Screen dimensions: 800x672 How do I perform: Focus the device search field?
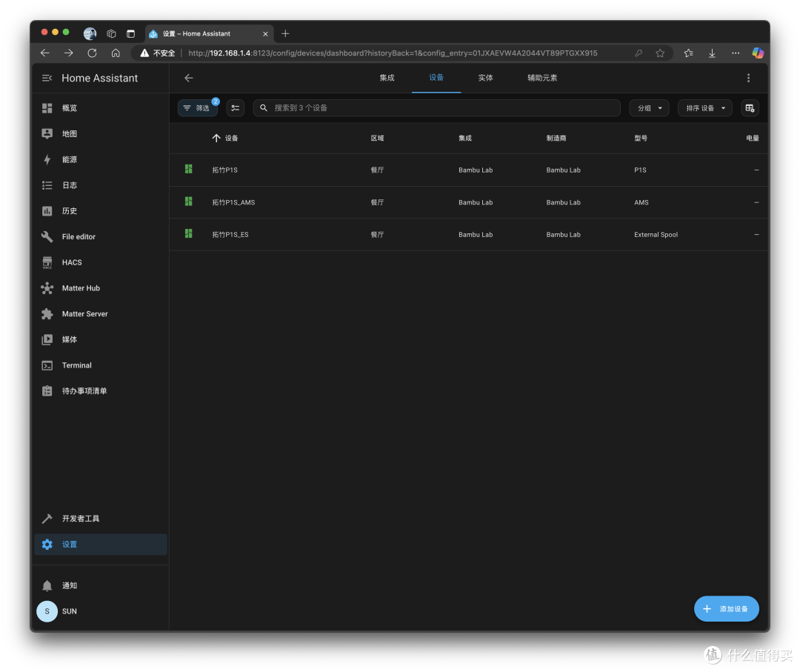pos(437,108)
